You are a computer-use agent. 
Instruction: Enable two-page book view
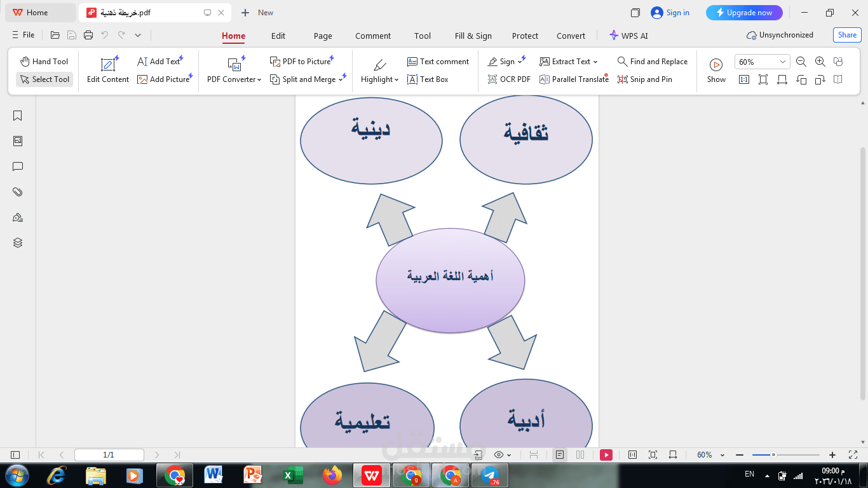[x=839, y=80]
